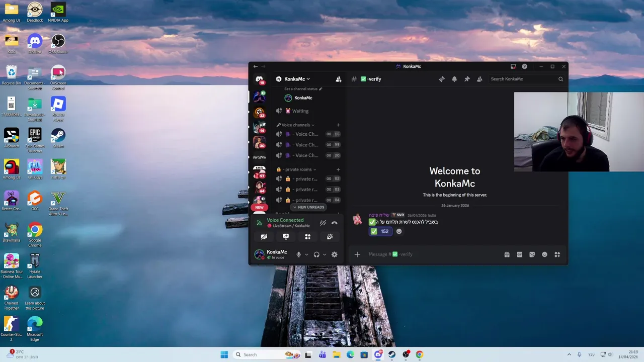Open Windows Start menu
Image resolution: width=644 pixels, height=362 pixels.
tap(224, 354)
